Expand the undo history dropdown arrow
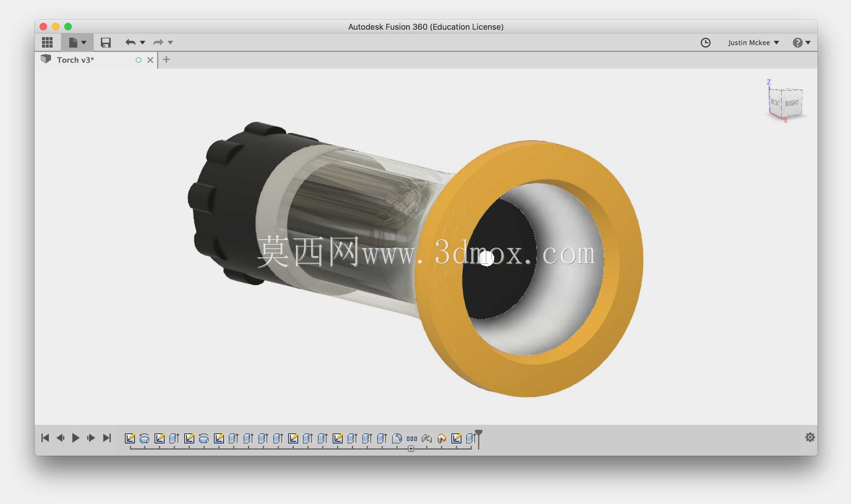 pyautogui.click(x=143, y=42)
